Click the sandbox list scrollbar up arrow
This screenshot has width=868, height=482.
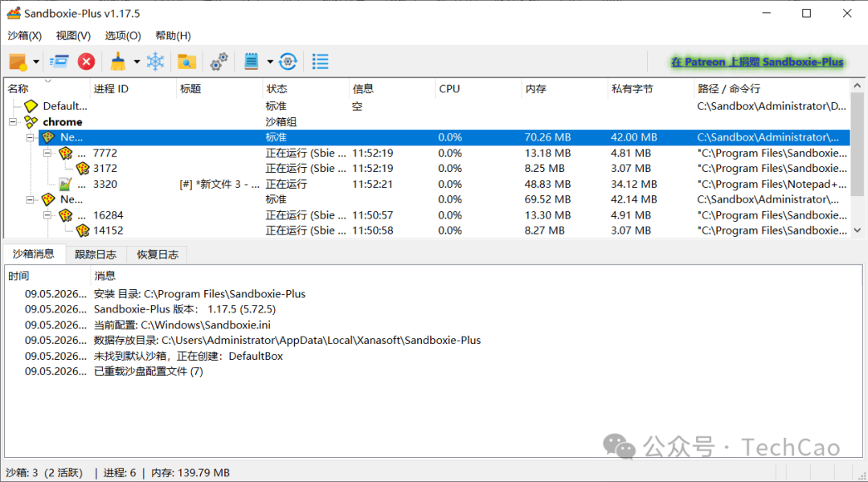[857, 86]
